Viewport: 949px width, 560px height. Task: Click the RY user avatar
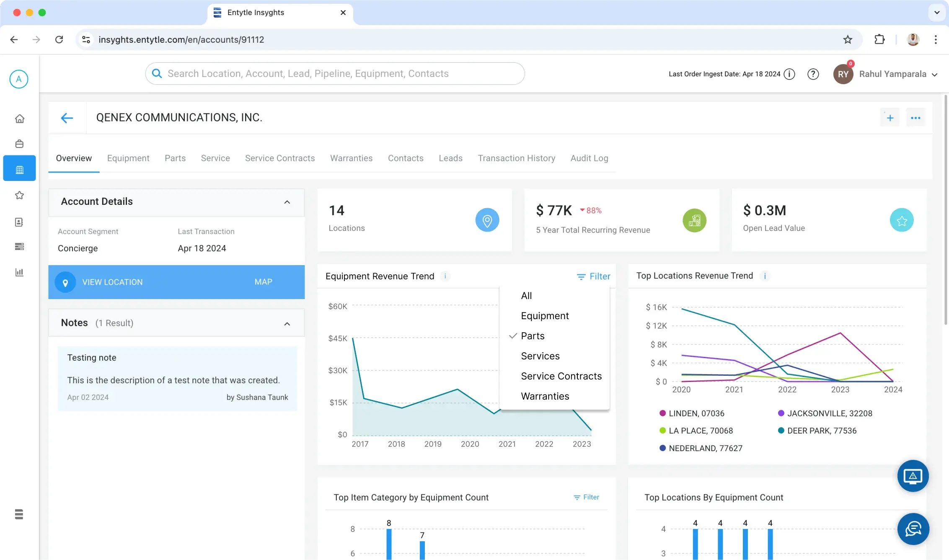click(843, 74)
